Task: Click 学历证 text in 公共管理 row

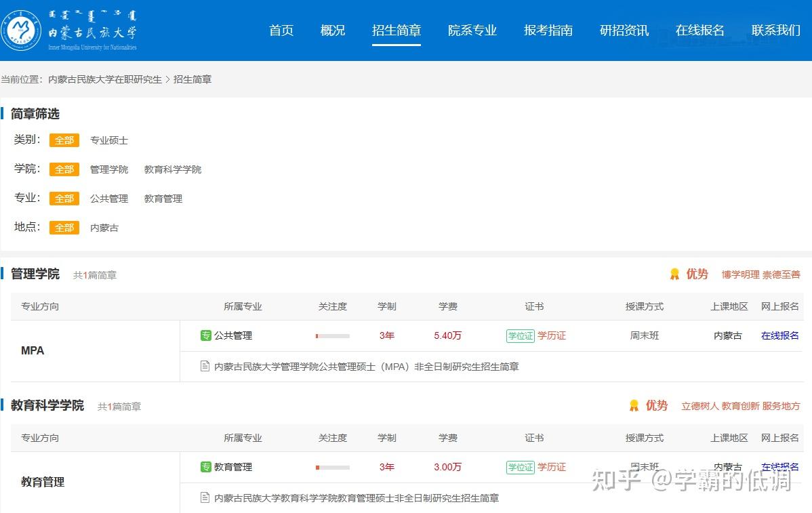Action: pos(552,335)
